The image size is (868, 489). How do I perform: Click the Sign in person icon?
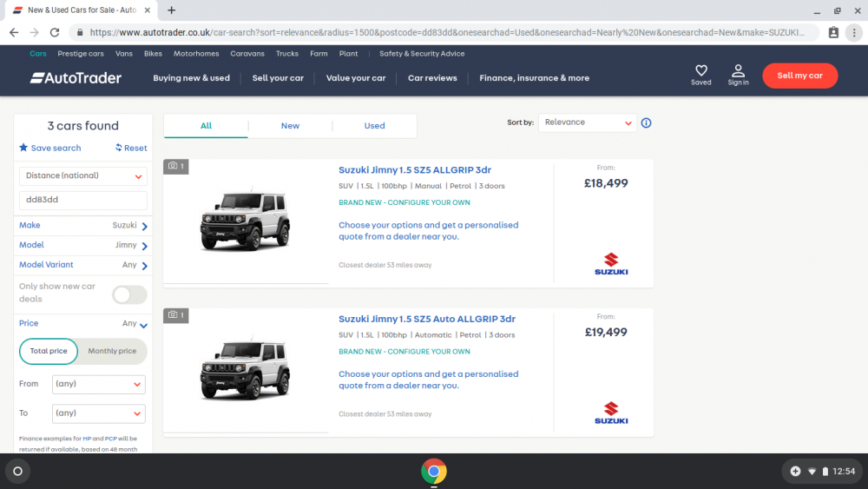pos(738,70)
